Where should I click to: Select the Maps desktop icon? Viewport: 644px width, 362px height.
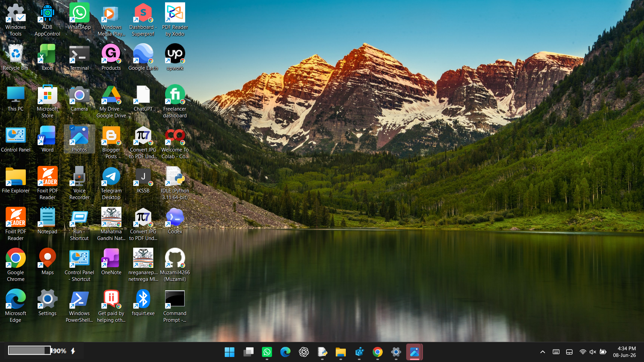[47, 262]
